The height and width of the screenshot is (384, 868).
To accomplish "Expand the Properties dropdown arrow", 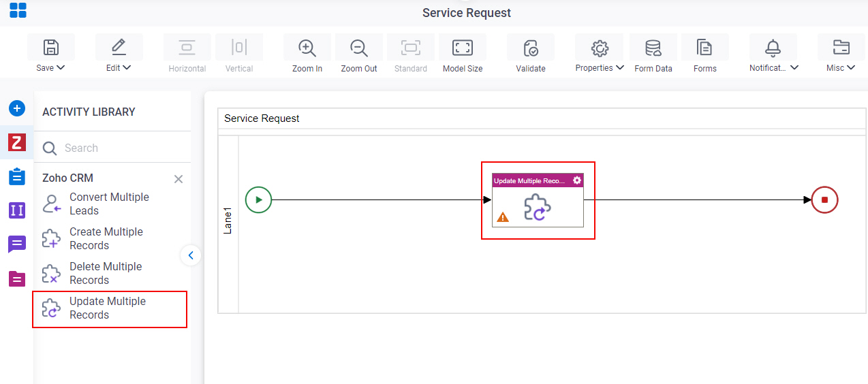I will coord(620,67).
